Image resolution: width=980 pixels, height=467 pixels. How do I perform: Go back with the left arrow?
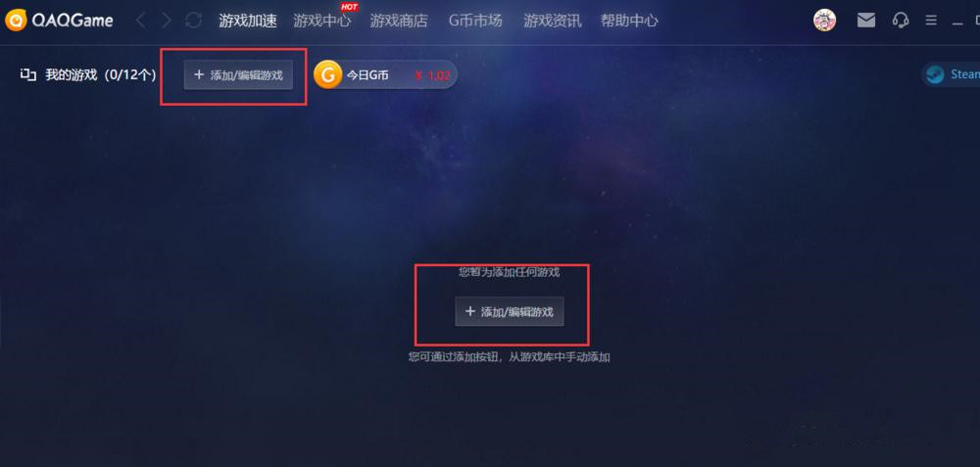pos(140,21)
